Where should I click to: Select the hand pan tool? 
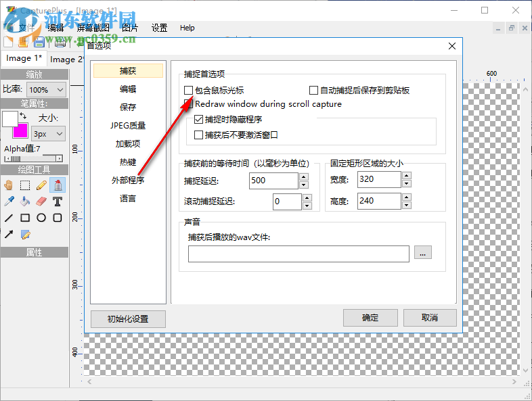point(9,185)
